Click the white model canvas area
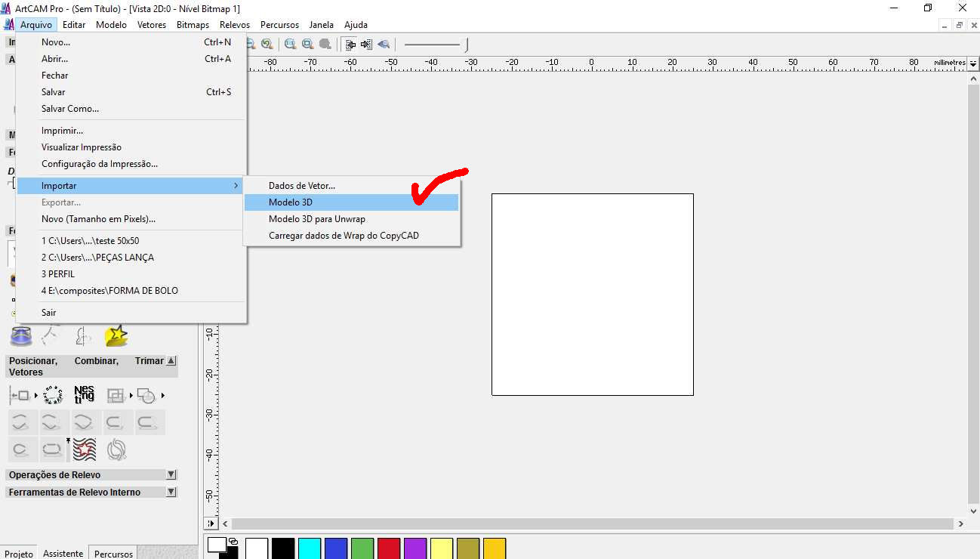 593,295
